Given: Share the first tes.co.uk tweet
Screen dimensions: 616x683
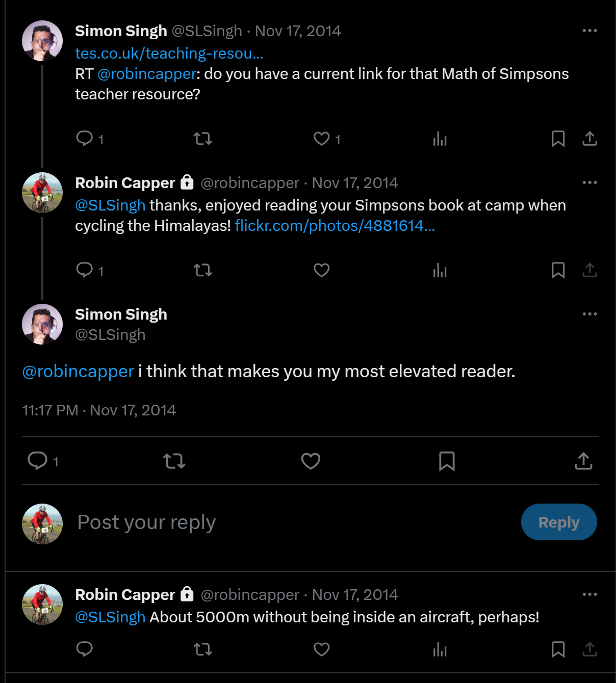Looking at the screenshot, I should click(x=589, y=139).
